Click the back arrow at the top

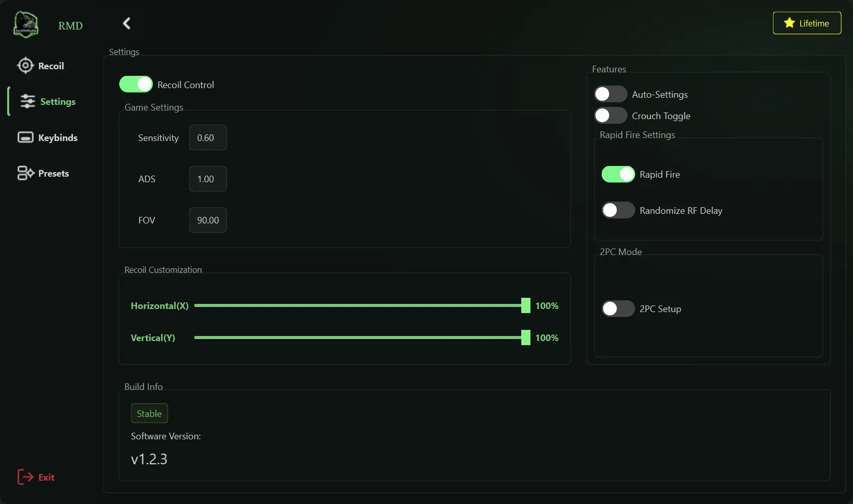coord(126,23)
